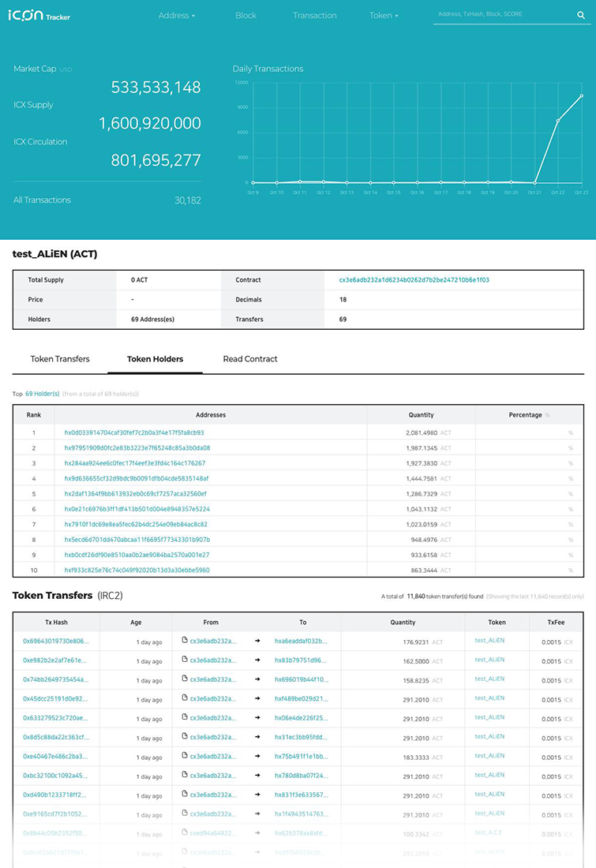This screenshot has height=868, width=596.
Task: Open test_ALiEN token in 0xe40467e486c2ba3 row
Action: click(x=489, y=756)
